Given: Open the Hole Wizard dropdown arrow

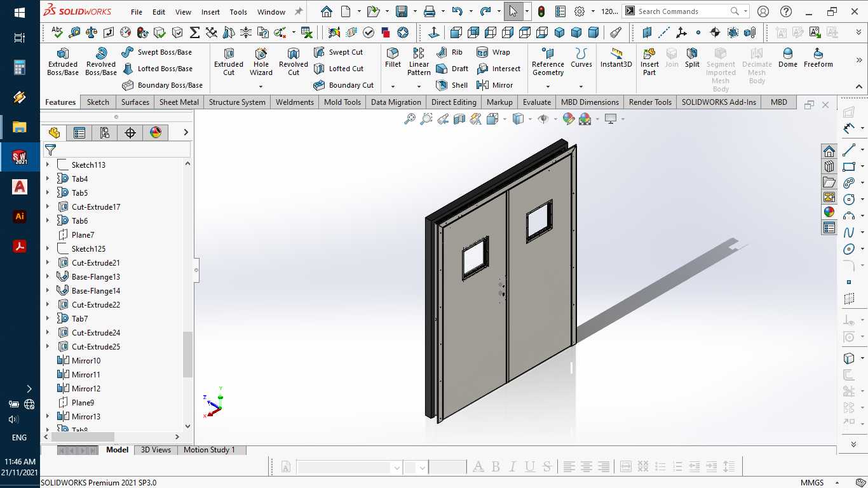Looking at the screenshot, I should pos(261,86).
